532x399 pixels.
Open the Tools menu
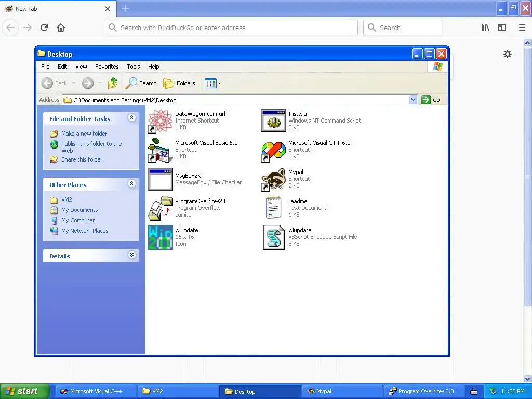point(134,66)
